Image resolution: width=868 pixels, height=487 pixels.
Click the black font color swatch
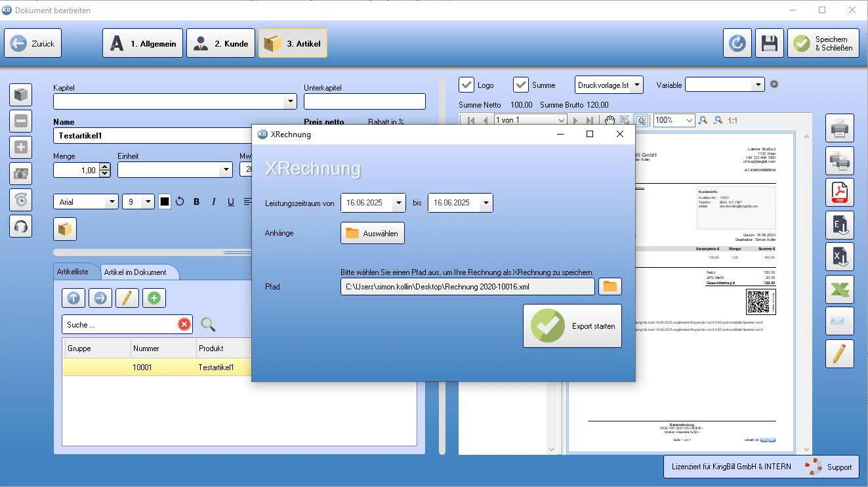tap(165, 201)
